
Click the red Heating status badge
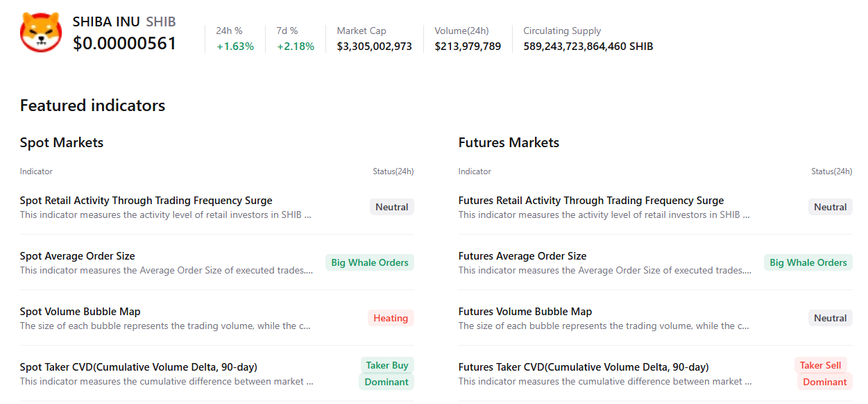point(391,318)
